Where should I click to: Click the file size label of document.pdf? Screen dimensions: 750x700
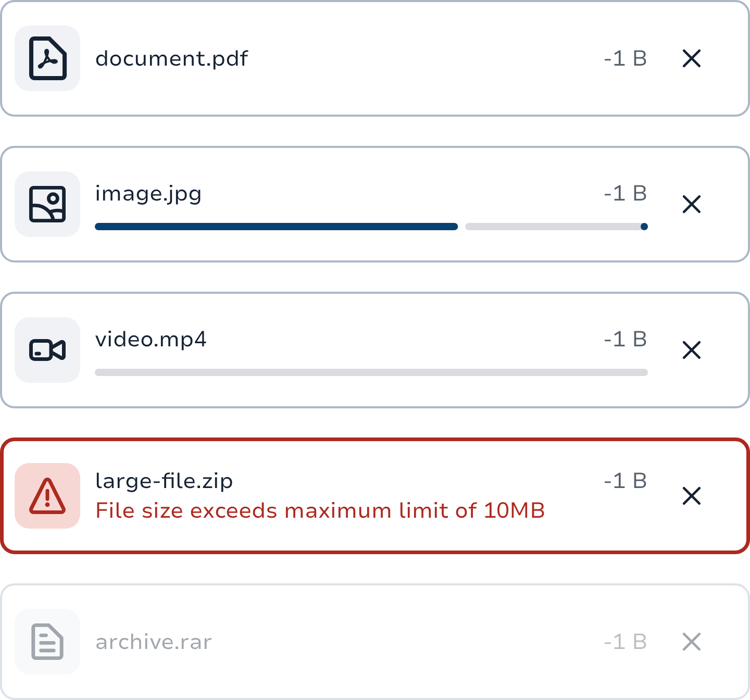click(x=625, y=58)
